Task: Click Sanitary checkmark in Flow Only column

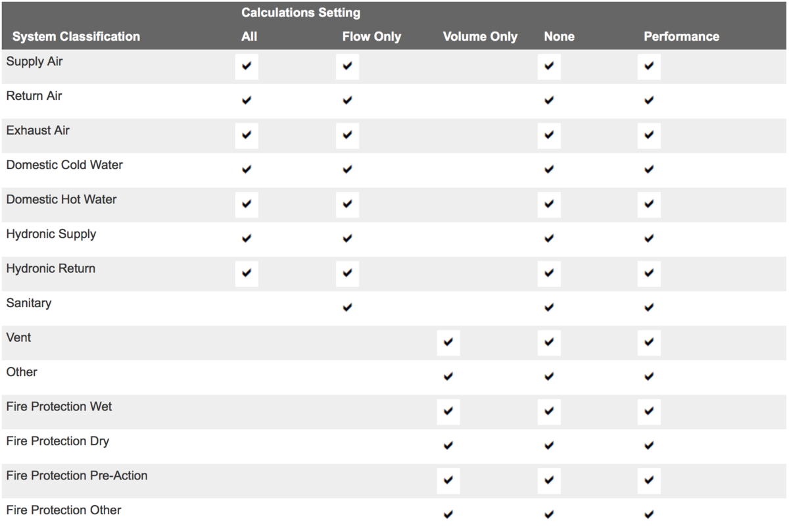Action: (347, 308)
